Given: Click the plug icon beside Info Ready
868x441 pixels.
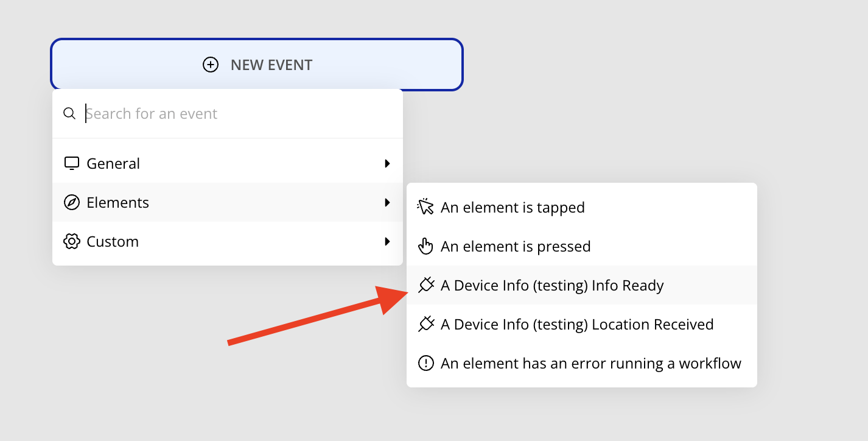Looking at the screenshot, I should coord(426,285).
